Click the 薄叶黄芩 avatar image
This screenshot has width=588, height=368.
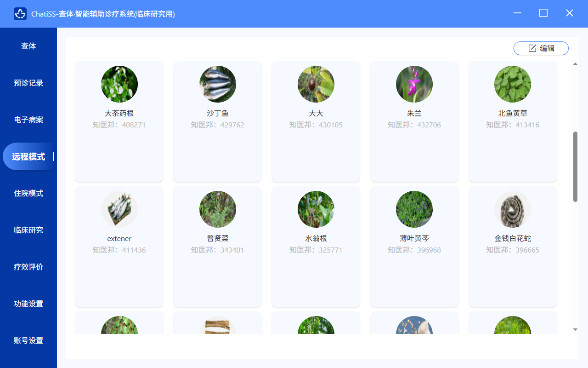click(414, 209)
